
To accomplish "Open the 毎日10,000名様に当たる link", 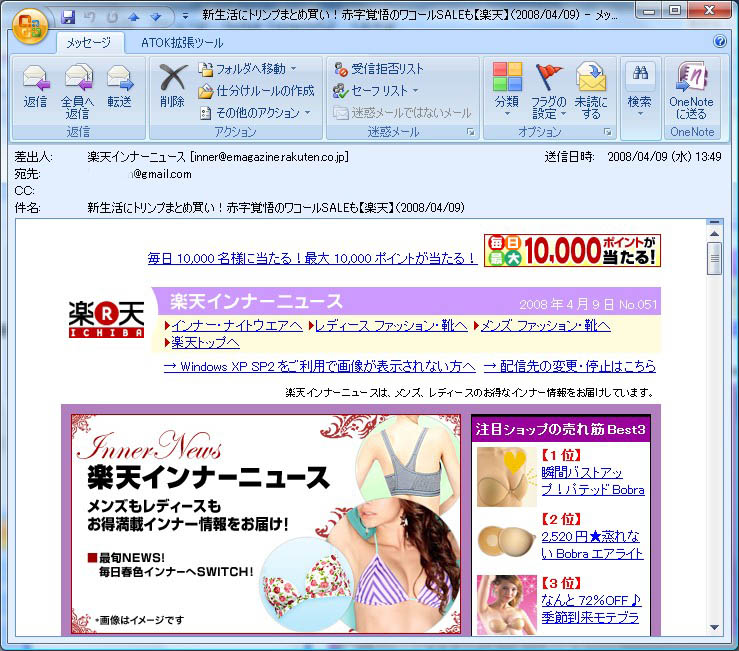I will [312, 258].
